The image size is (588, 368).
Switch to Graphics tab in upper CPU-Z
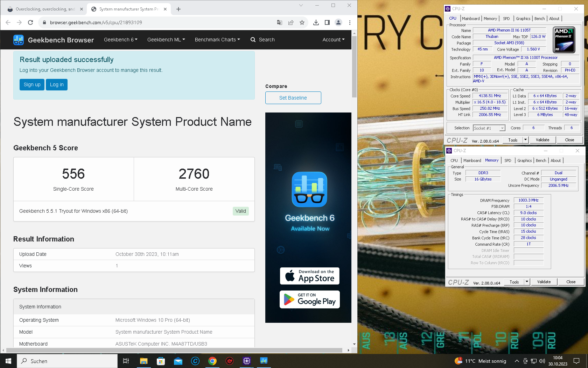coord(523,19)
